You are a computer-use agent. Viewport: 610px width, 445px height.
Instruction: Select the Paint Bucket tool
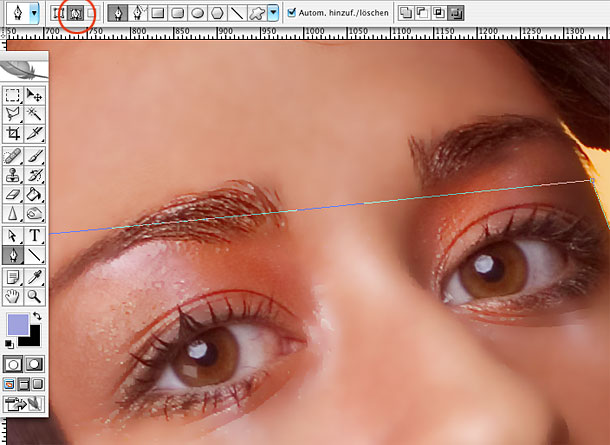point(35,194)
